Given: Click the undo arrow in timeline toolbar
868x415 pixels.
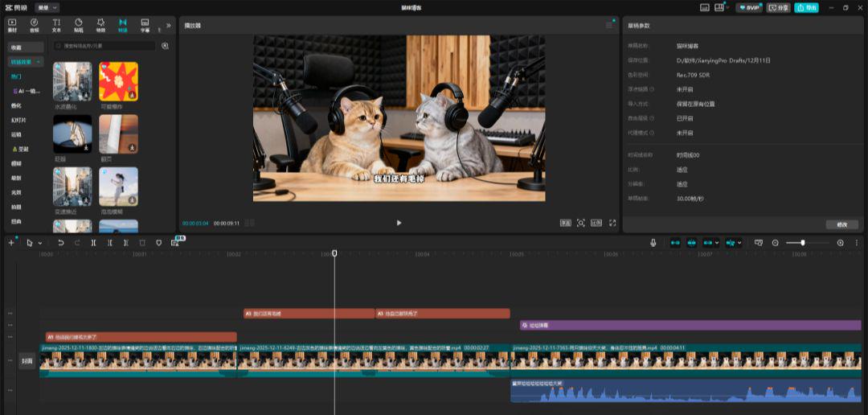Looking at the screenshot, I should point(60,242).
